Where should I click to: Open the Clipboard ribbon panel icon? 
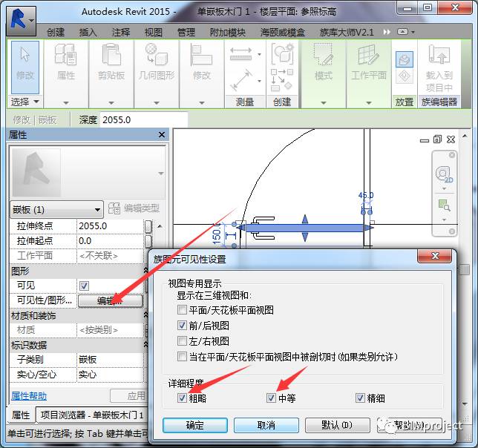[111, 54]
